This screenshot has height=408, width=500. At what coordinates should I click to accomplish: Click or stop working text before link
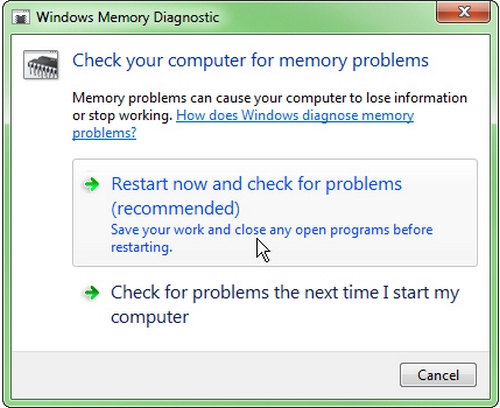tap(122, 116)
